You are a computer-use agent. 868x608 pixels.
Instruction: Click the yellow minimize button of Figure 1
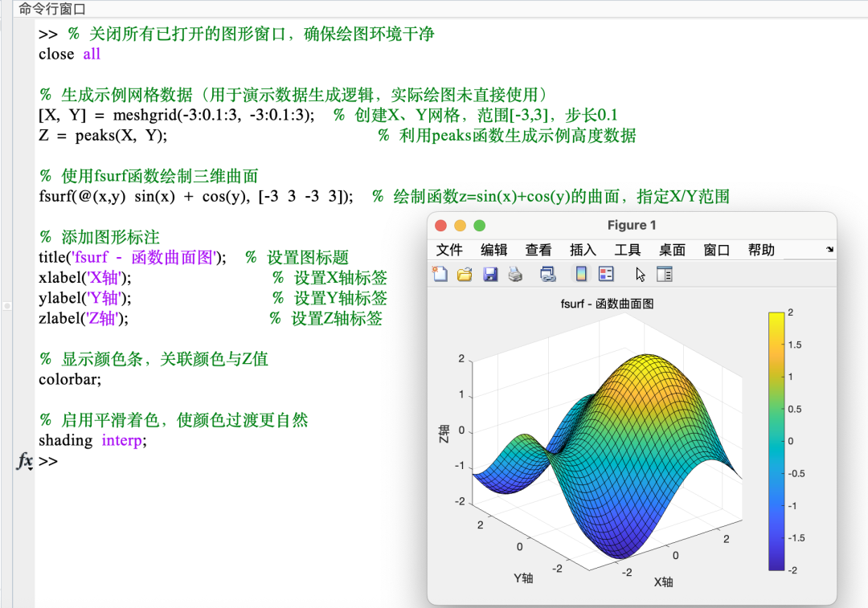(x=460, y=225)
